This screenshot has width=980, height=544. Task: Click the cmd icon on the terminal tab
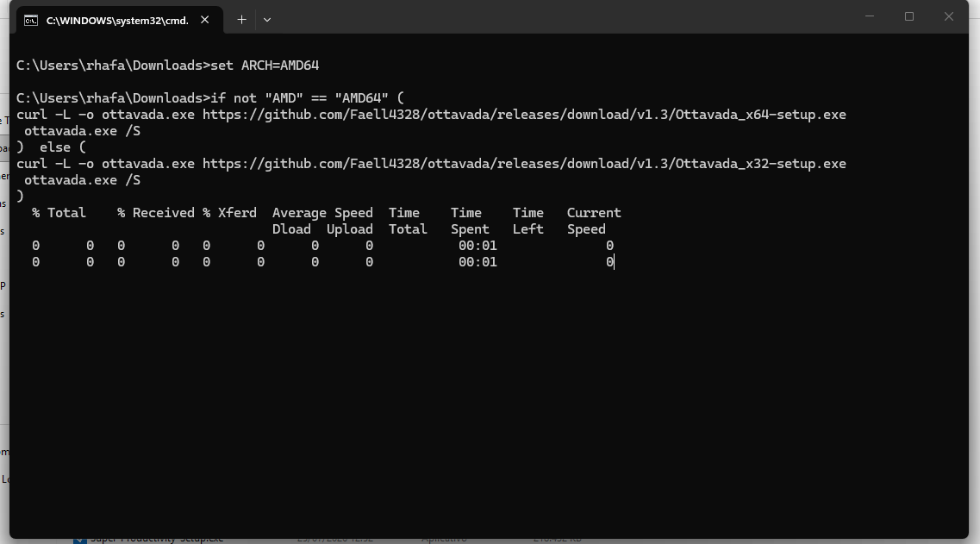tap(31, 21)
